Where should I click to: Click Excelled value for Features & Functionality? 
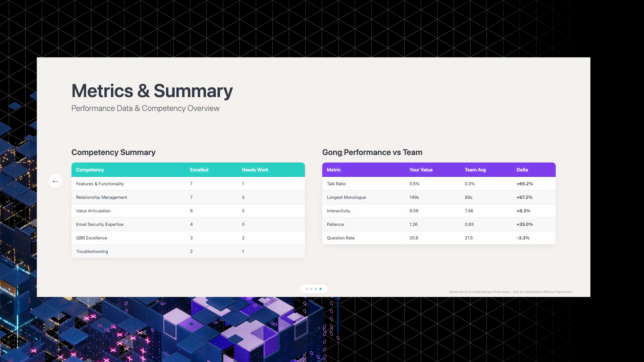pyautogui.click(x=191, y=184)
